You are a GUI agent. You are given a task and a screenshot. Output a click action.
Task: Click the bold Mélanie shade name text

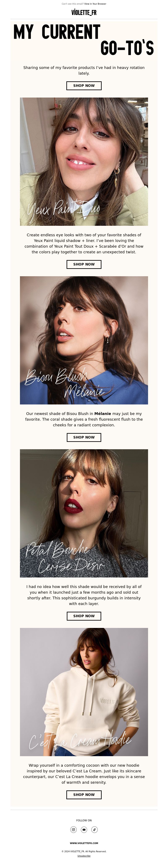pos(103,414)
